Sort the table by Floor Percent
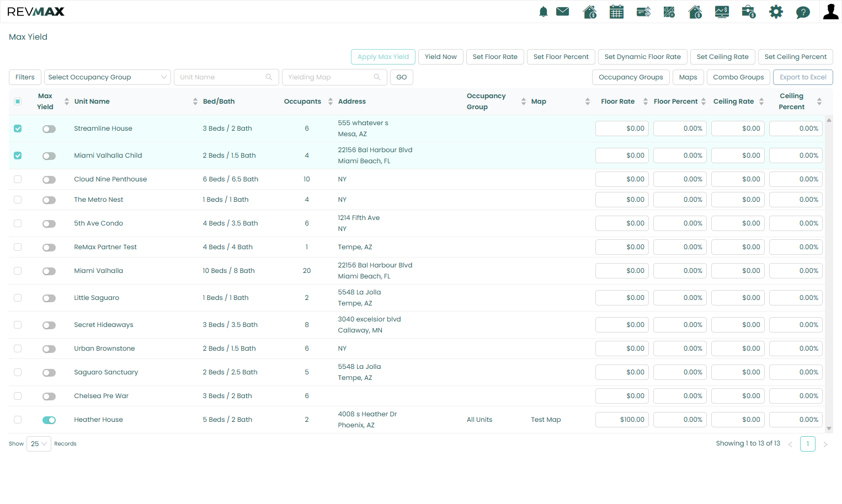 point(704,101)
